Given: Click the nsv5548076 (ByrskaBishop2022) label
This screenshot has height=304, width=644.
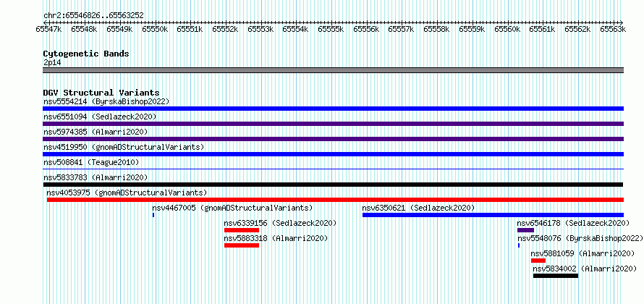Looking at the screenshot, I should point(580,238).
